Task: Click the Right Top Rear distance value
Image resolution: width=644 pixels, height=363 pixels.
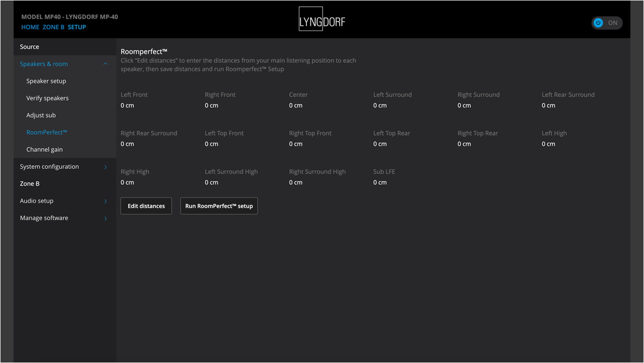Action: tap(465, 144)
